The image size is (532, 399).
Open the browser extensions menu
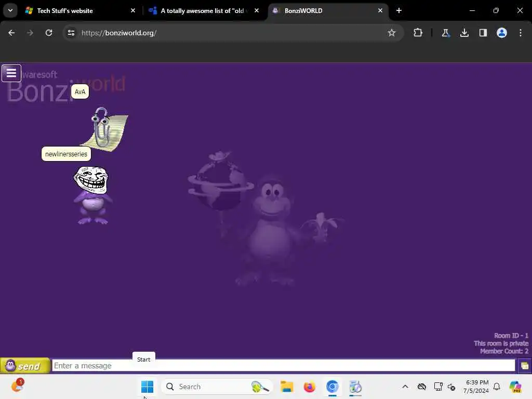pos(418,33)
